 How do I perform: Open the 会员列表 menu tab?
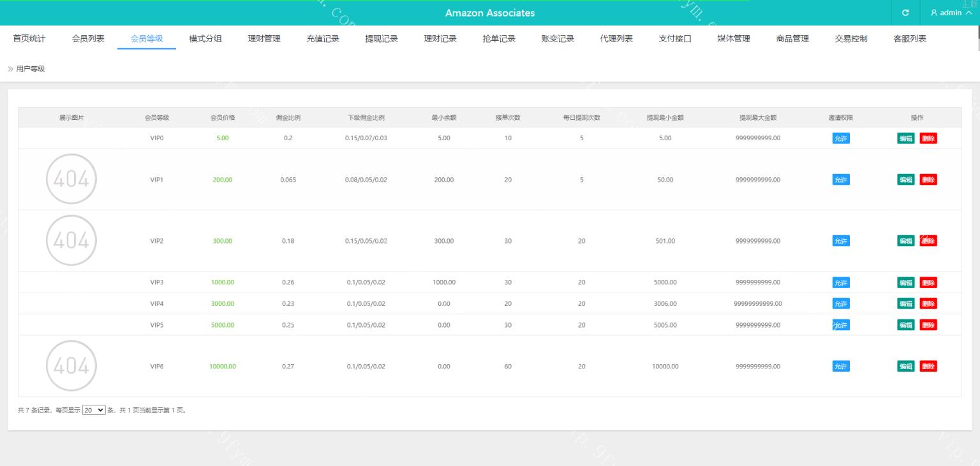click(88, 39)
